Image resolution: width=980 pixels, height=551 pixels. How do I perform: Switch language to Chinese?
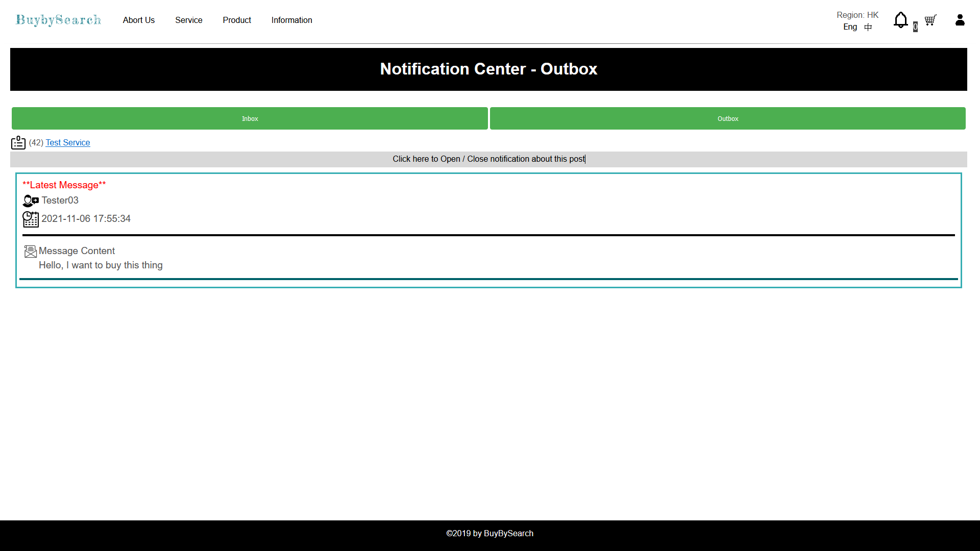868,27
